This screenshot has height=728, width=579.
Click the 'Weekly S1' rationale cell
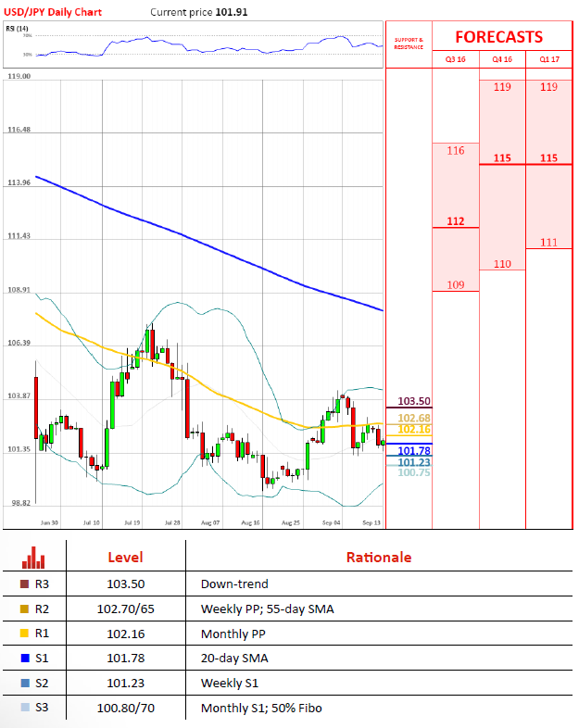point(230,684)
